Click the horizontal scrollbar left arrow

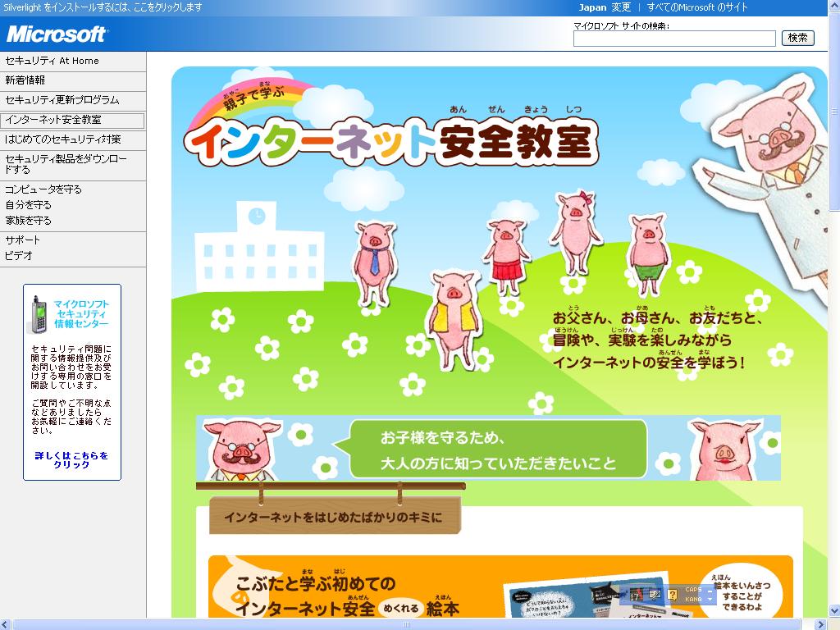coord(6,624)
